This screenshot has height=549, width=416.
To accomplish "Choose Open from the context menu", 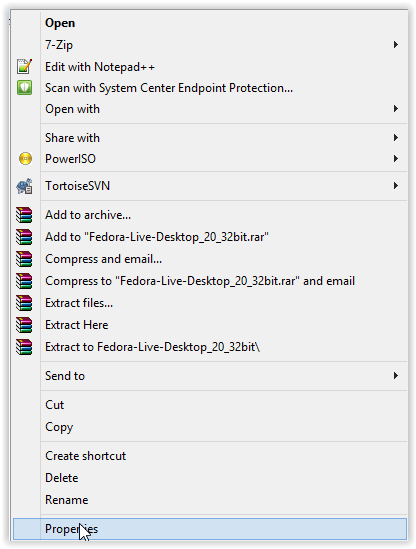I will pos(210,23).
